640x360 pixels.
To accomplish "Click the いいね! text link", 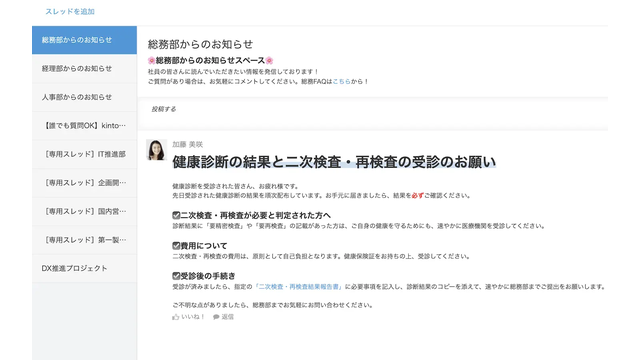I will (x=193, y=317).
